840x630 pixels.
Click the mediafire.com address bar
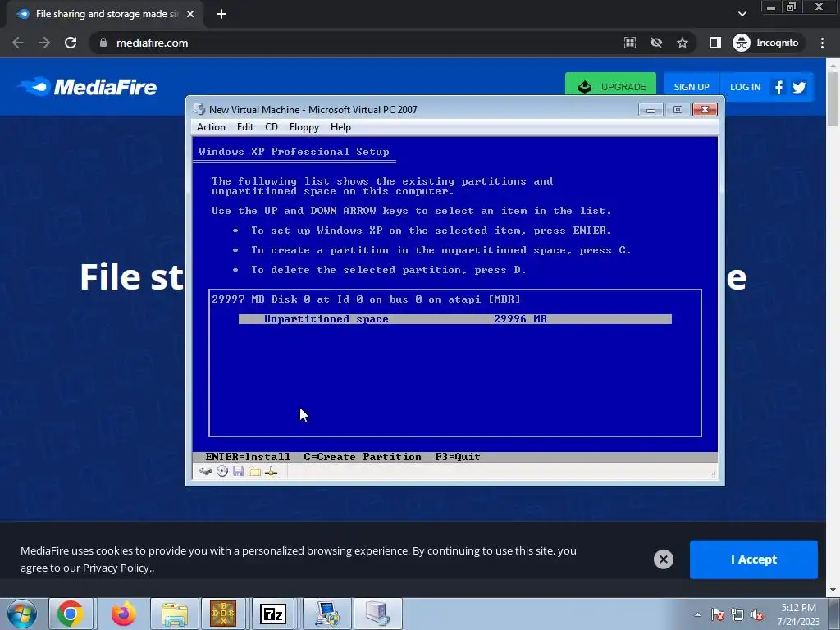point(354,43)
